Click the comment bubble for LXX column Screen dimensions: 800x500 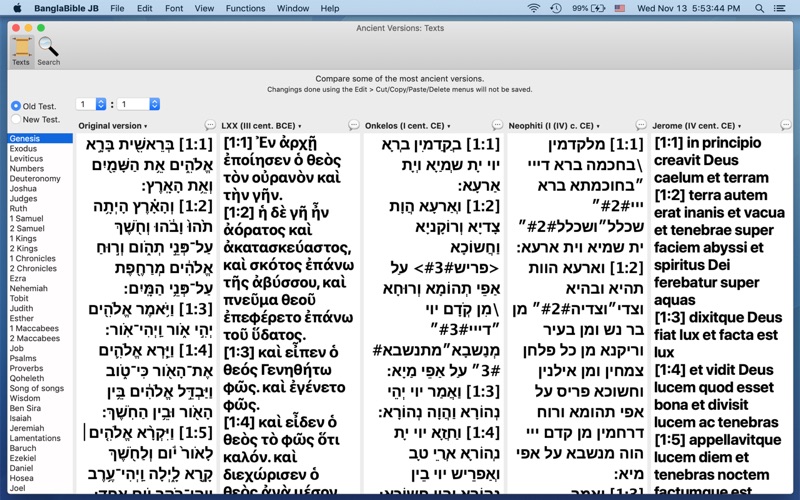coord(354,125)
